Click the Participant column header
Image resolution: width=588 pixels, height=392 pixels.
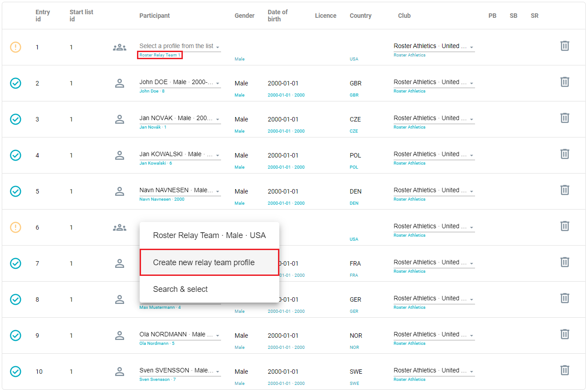(155, 16)
